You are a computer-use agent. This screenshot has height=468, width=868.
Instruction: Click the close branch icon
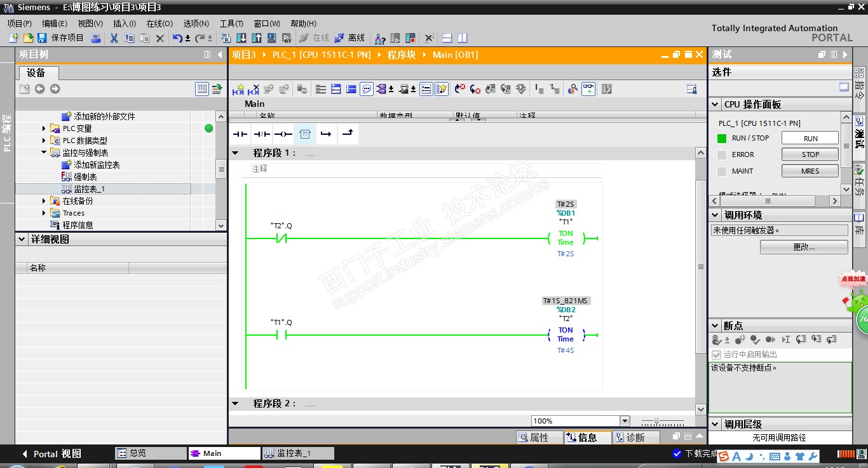[348, 134]
